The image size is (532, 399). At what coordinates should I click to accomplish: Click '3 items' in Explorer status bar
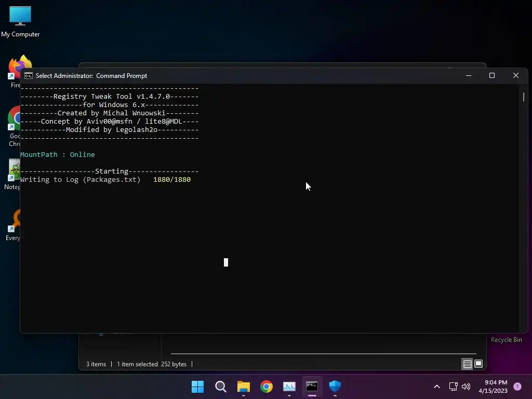click(96, 364)
